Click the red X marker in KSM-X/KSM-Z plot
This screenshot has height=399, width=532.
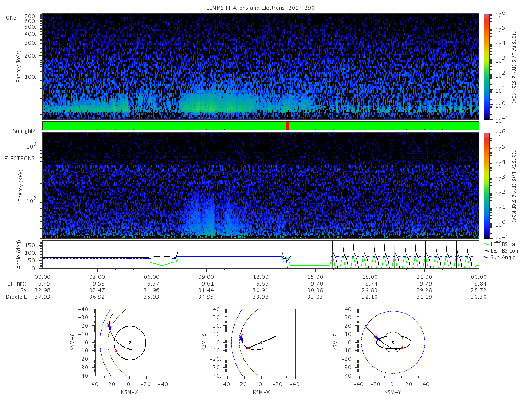(x=241, y=336)
